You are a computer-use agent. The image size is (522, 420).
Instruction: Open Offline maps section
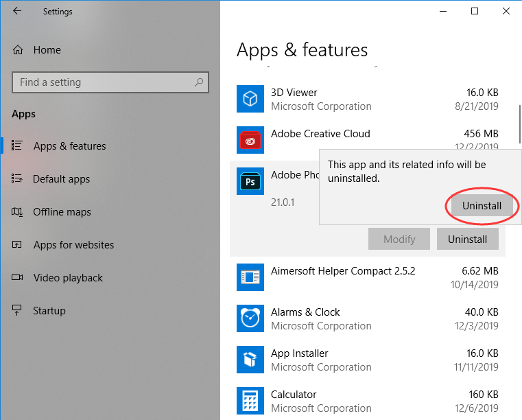(62, 212)
